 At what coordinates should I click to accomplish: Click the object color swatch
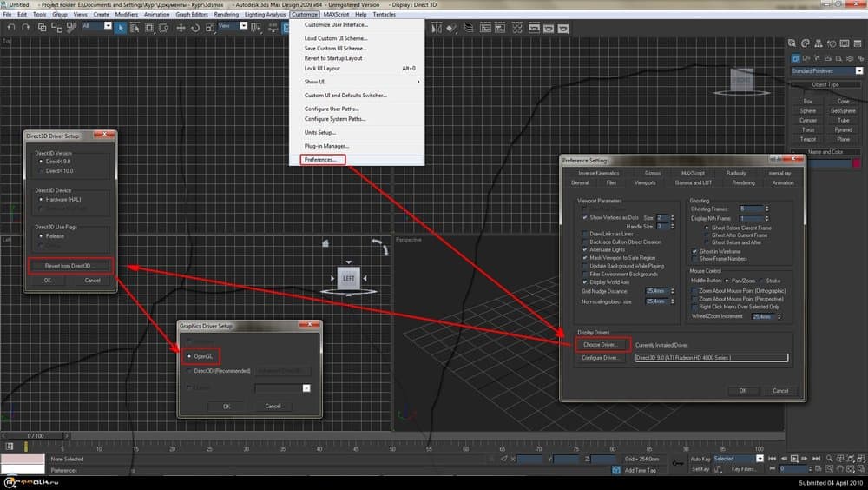(x=855, y=163)
